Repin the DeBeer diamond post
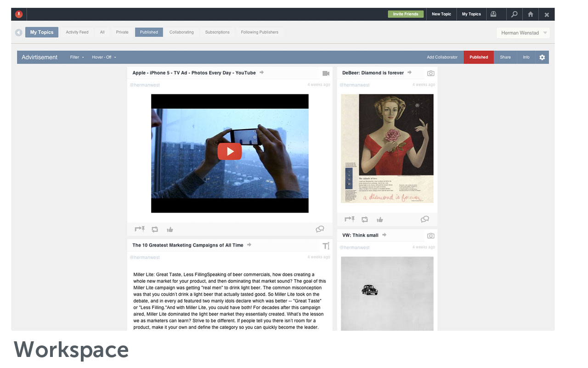Viewport: 588px width, 368px height. (x=350, y=219)
